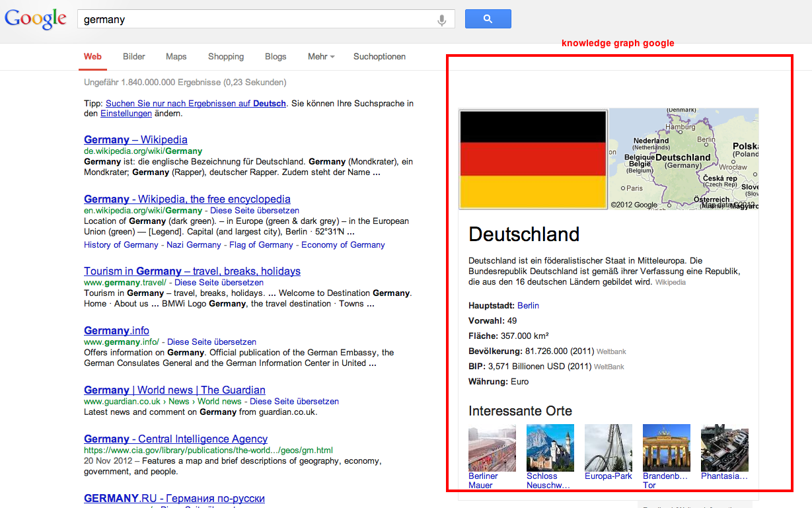Viewport: 812px width, 508px height.
Task: Open the Germany.info result
Action: (116, 330)
